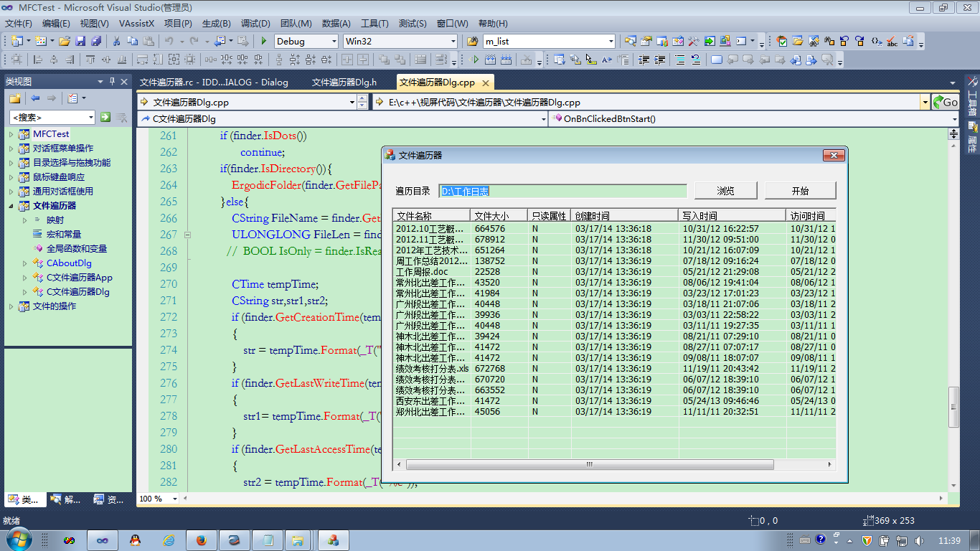Open the OnBnClickedBtnStart() member dropdown
980x551 pixels.
click(954, 119)
